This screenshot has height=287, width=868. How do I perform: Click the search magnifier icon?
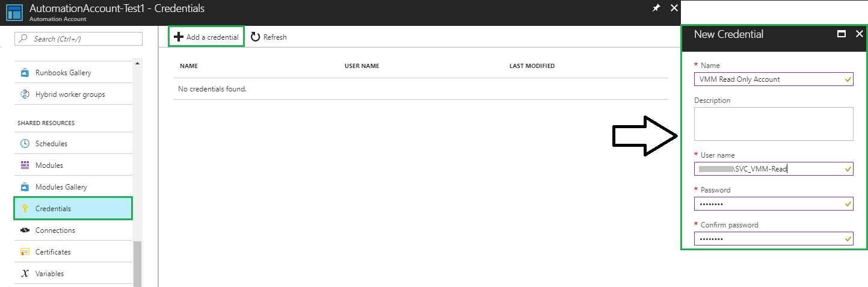click(x=24, y=39)
